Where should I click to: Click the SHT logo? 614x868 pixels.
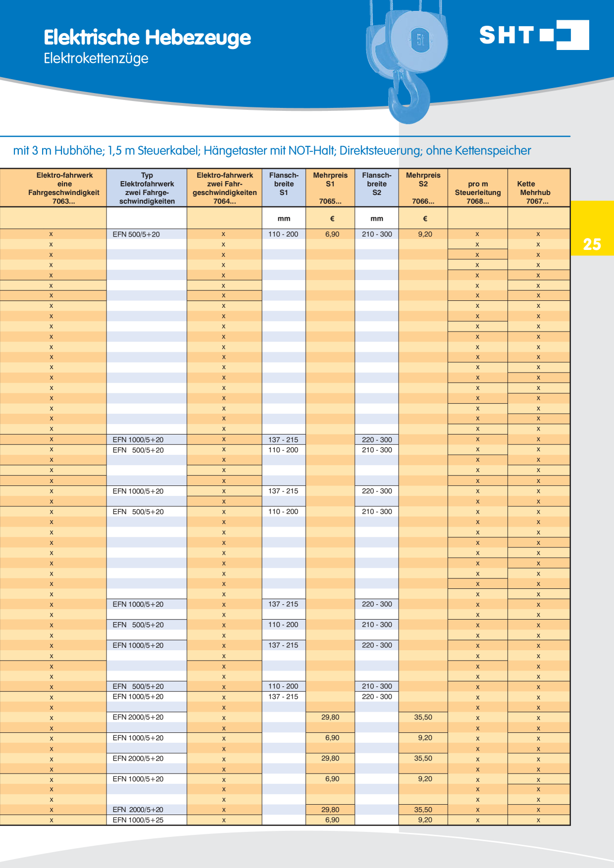534,35
